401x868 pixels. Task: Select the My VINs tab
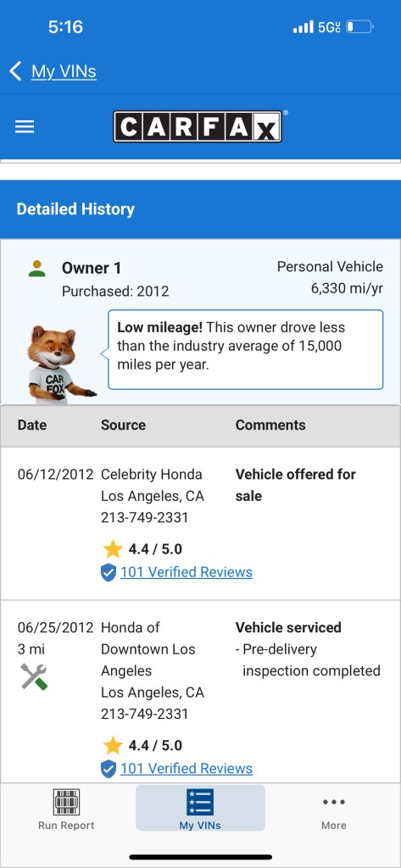click(200, 808)
